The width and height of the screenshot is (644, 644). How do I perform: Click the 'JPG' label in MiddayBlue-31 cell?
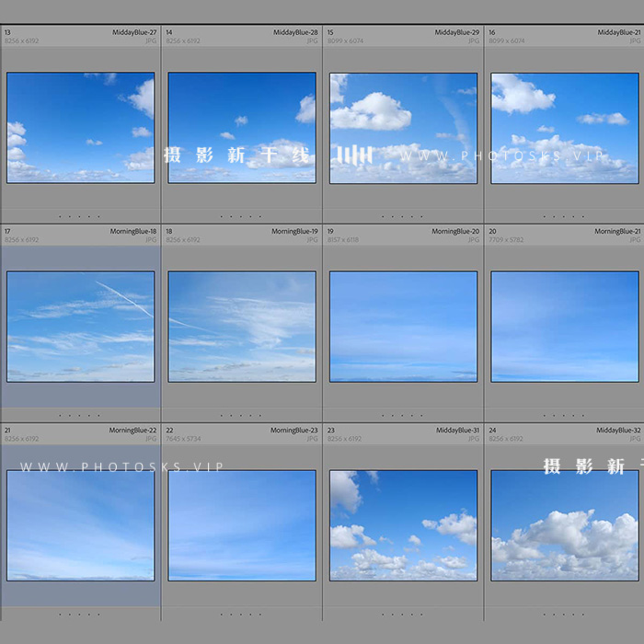click(x=474, y=439)
